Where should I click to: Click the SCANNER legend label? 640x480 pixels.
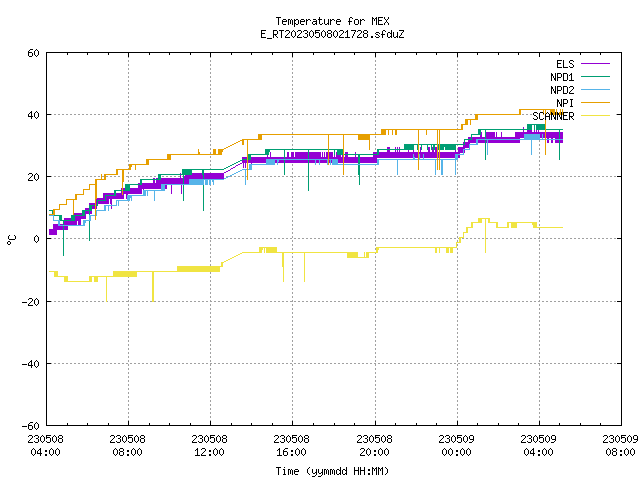coord(553,116)
